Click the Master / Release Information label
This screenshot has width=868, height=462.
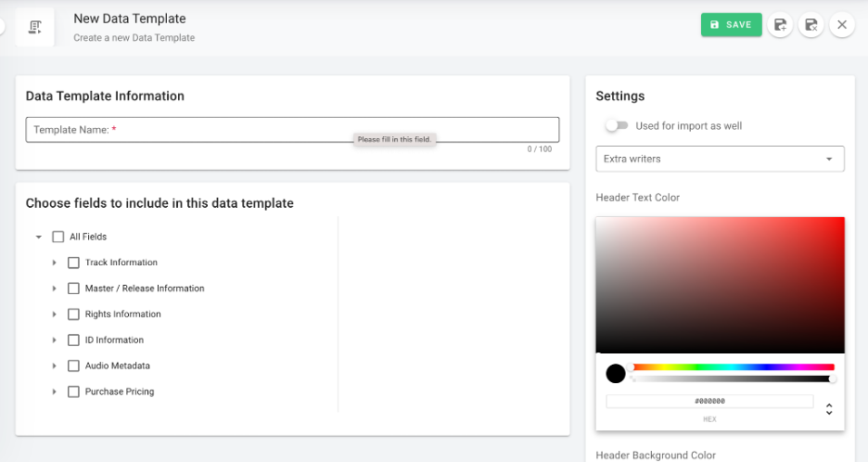(x=145, y=289)
